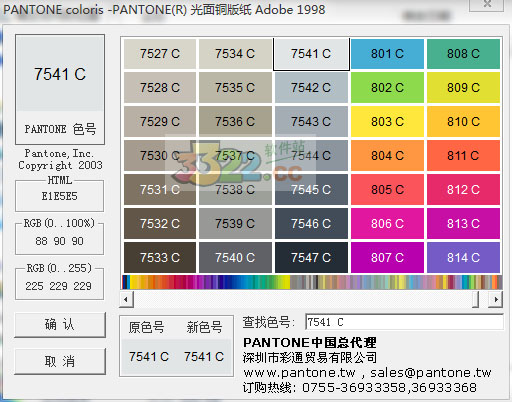This screenshot has width=512, height=402.
Task: Click the rainbow color spectrum strip
Action: [x=312, y=282]
